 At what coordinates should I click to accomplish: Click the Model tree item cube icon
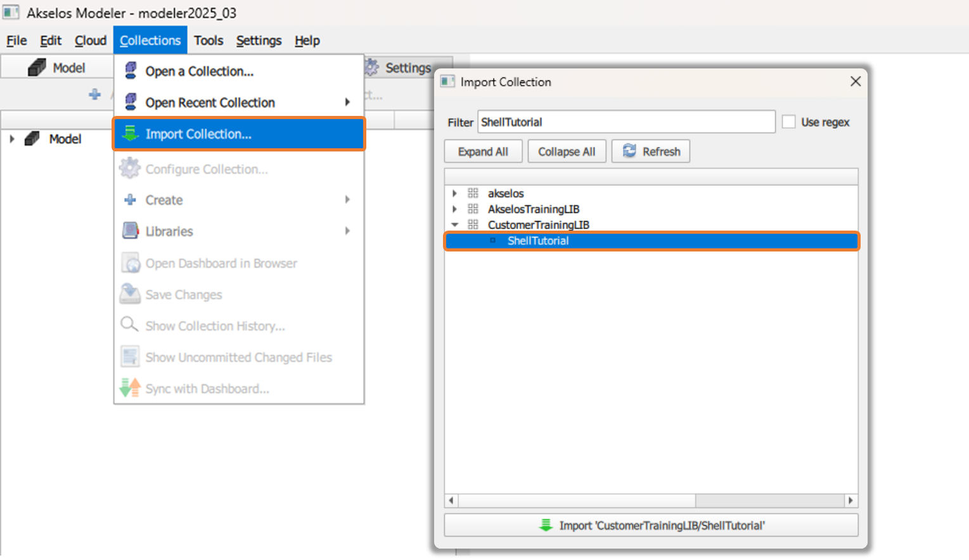coord(32,139)
